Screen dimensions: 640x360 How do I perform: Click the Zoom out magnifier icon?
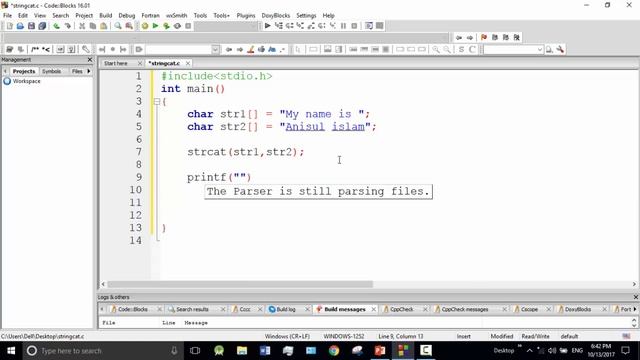coord(447,49)
